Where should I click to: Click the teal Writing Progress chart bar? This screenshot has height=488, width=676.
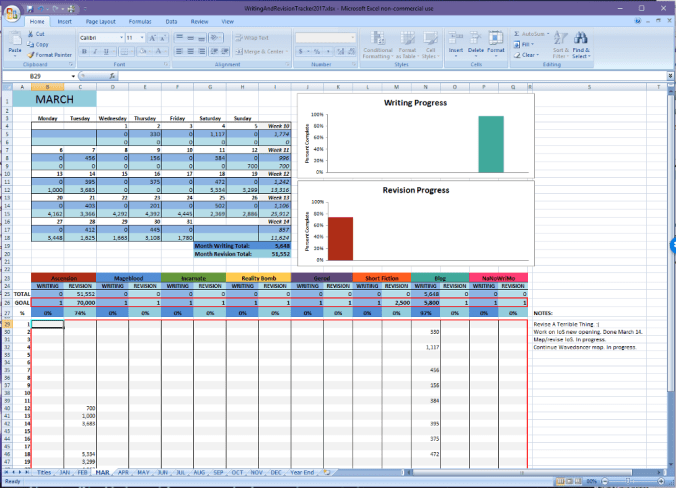pyautogui.click(x=490, y=144)
